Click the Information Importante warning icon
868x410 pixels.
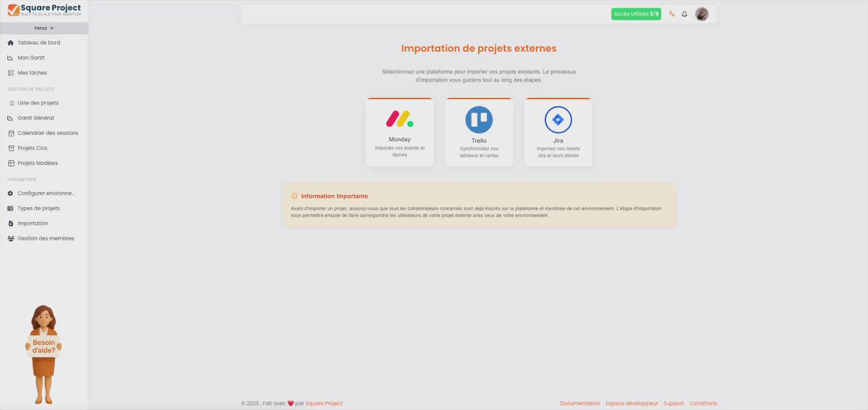(294, 195)
